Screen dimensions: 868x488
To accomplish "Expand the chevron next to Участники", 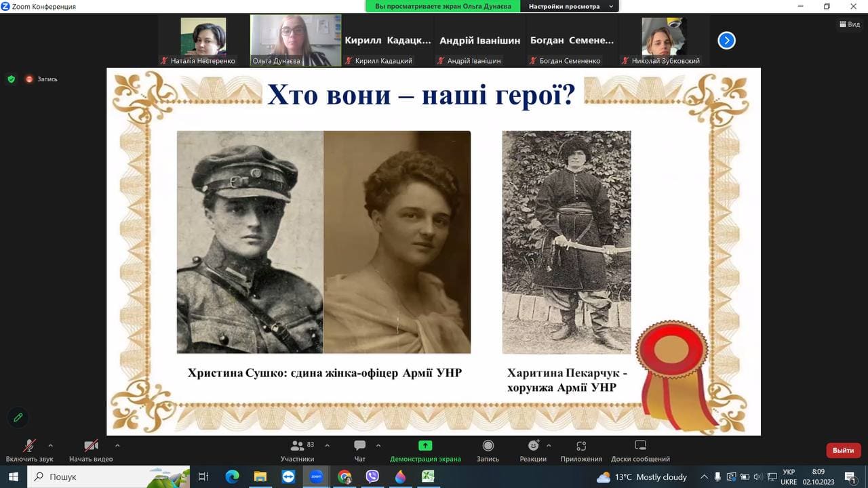I will coord(328,445).
